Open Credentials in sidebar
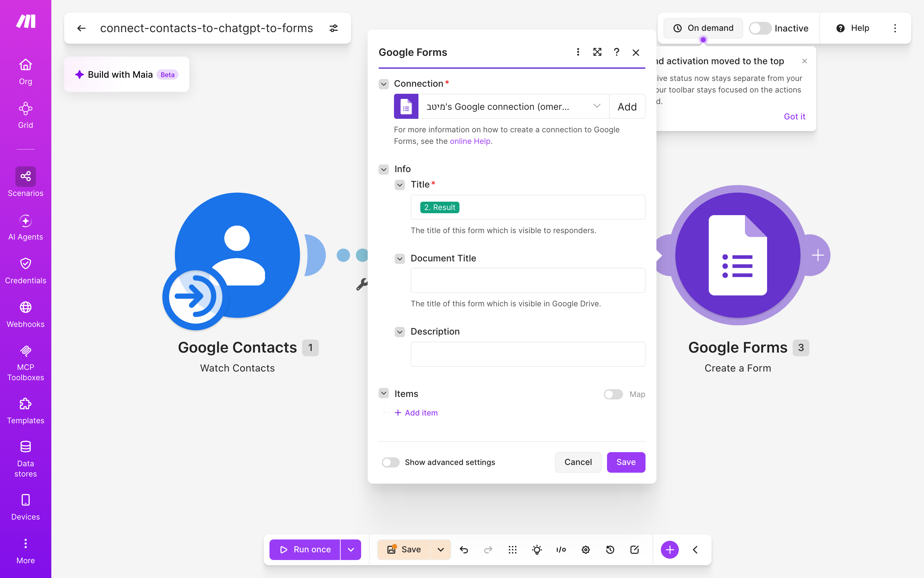924x578 pixels. [26, 271]
